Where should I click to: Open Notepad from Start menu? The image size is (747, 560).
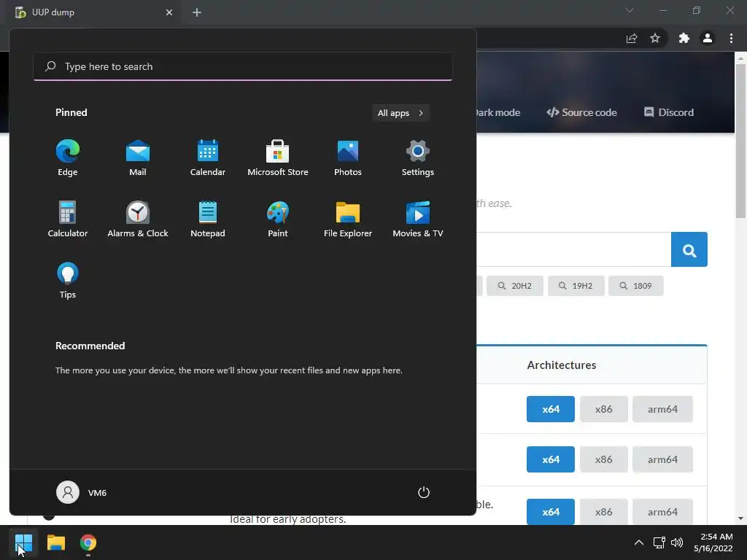point(208,219)
